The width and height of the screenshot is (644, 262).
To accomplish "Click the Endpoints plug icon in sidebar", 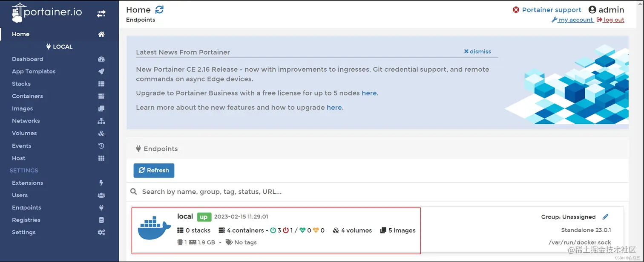I will [x=101, y=207].
